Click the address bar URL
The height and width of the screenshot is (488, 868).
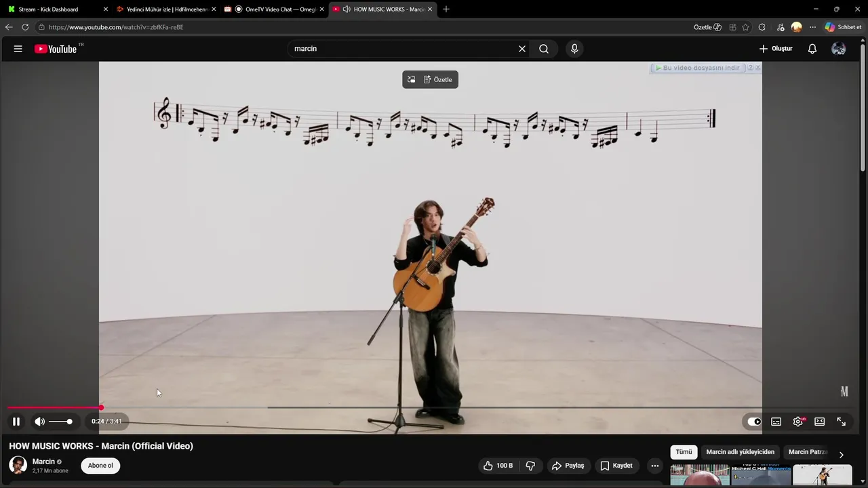coord(116,27)
